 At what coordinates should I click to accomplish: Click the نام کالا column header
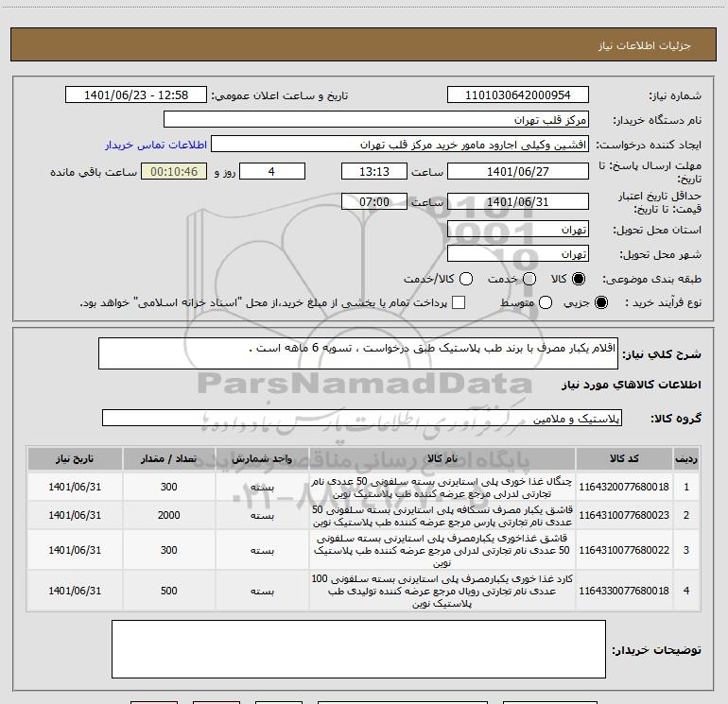pyautogui.click(x=442, y=459)
